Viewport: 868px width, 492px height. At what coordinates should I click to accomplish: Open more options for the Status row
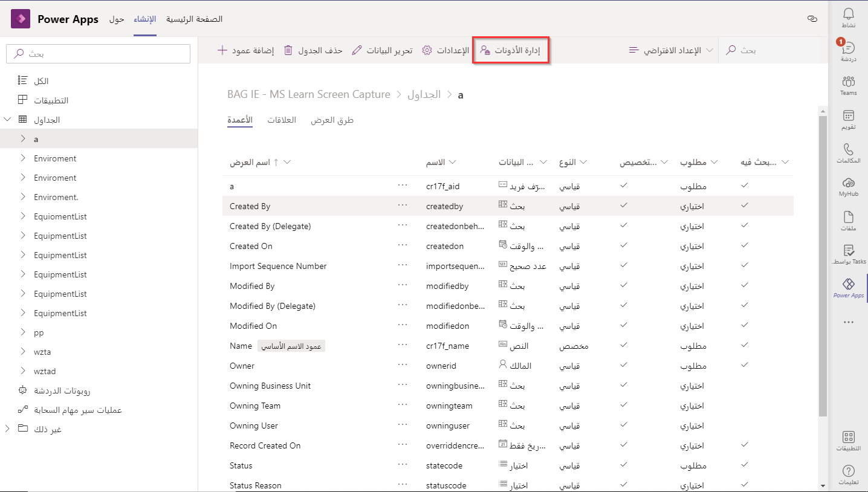[403, 465]
